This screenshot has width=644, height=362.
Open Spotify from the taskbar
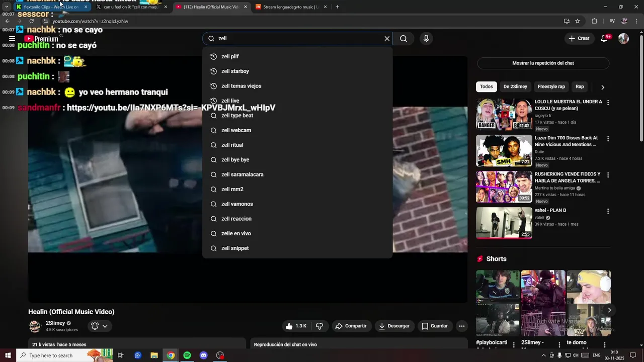pos(187,355)
